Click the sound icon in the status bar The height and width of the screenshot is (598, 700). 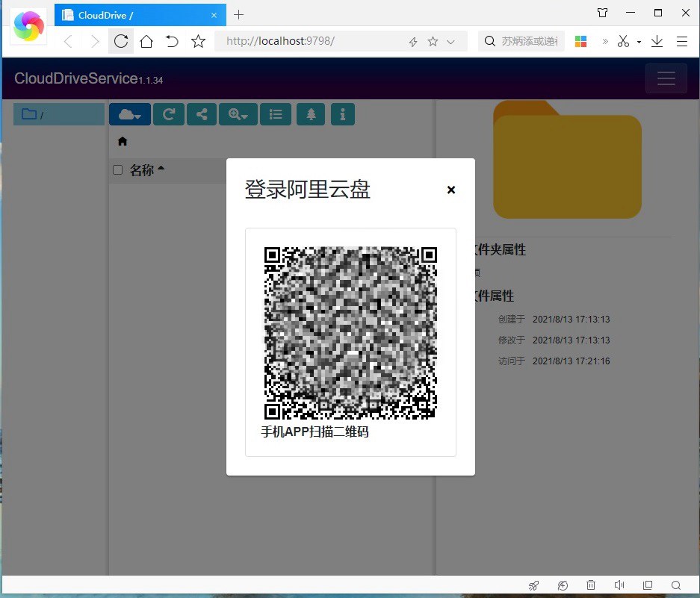(619, 585)
